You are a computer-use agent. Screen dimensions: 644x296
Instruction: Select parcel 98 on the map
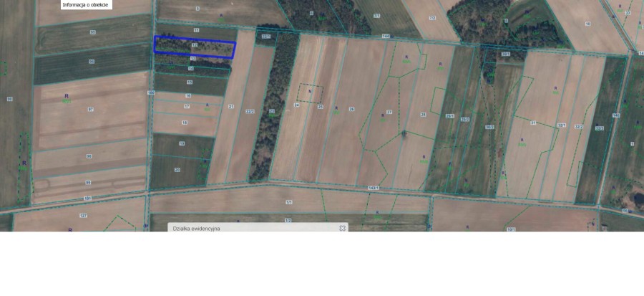[89, 156]
